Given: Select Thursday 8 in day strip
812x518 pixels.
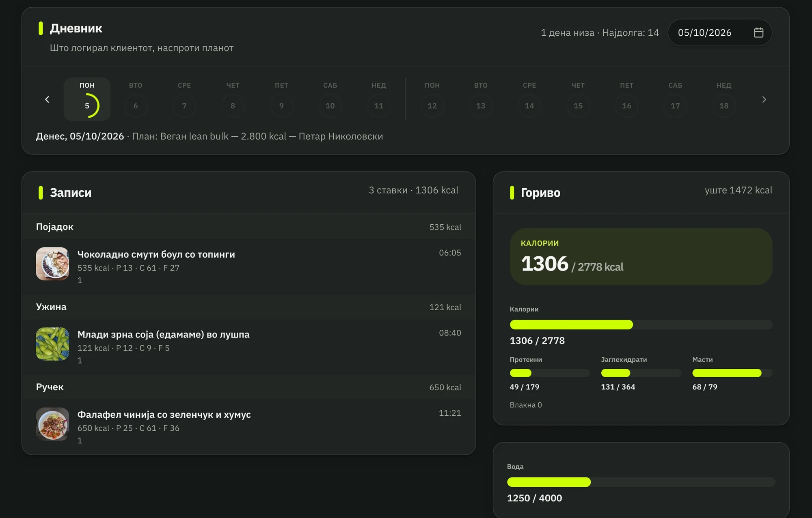Looking at the screenshot, I should coord(233,99).
